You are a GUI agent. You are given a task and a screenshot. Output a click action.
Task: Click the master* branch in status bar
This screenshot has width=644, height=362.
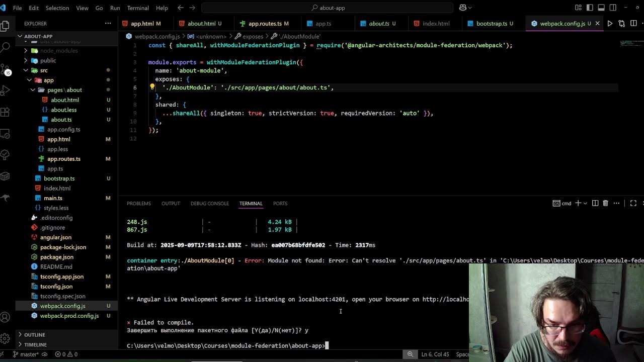click(x=26, y=354)
